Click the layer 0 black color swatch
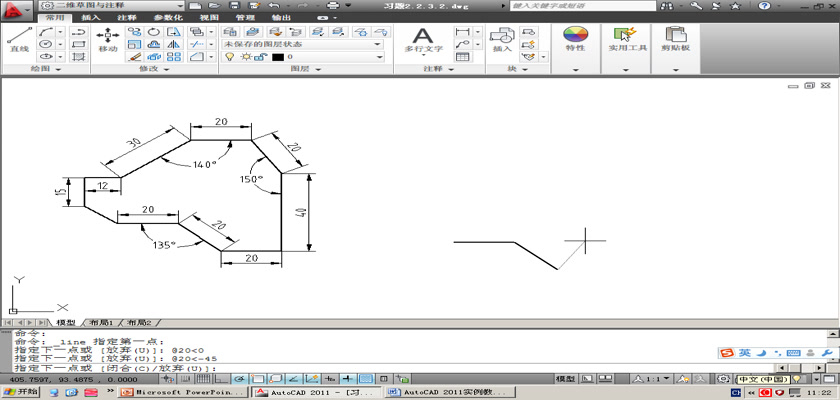The image size is (840, 400). pos(277,57)
